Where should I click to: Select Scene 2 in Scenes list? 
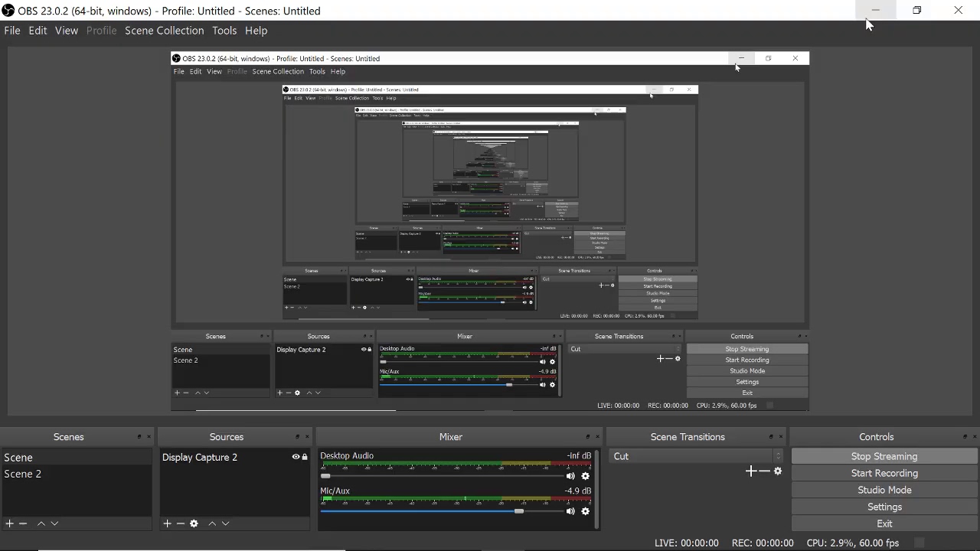77,474
